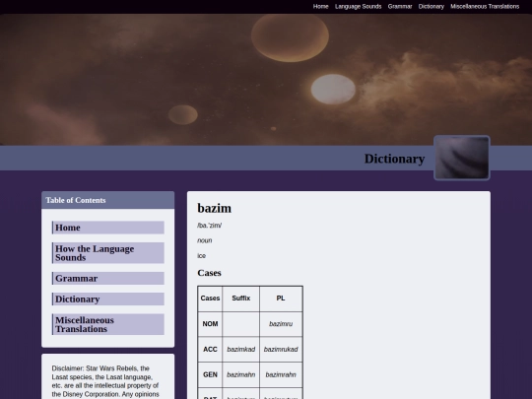Open Grammar in the top navigation bar
Image resolution: width=532 pixels, height=399 pixels.
tap(400, 7)
